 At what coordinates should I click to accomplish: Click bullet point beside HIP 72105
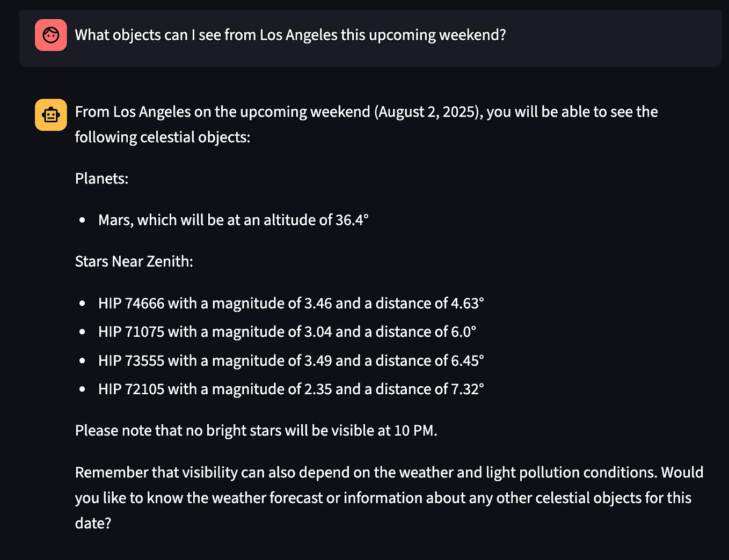coord(82,389)
